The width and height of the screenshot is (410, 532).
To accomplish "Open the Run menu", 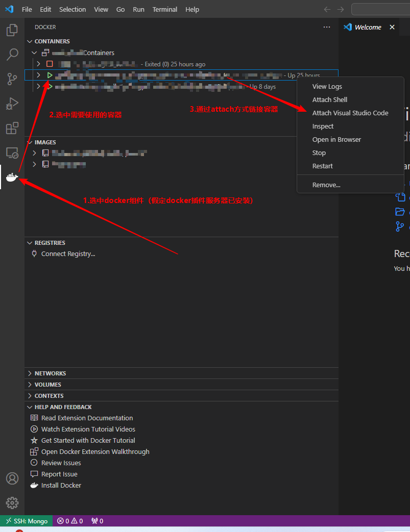I will (138, 10).
